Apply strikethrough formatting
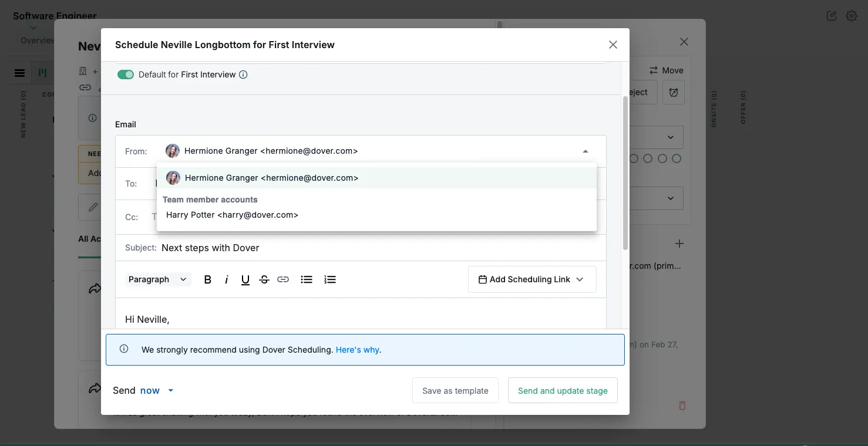Screen dimensions: 868x446 [264, 279]
